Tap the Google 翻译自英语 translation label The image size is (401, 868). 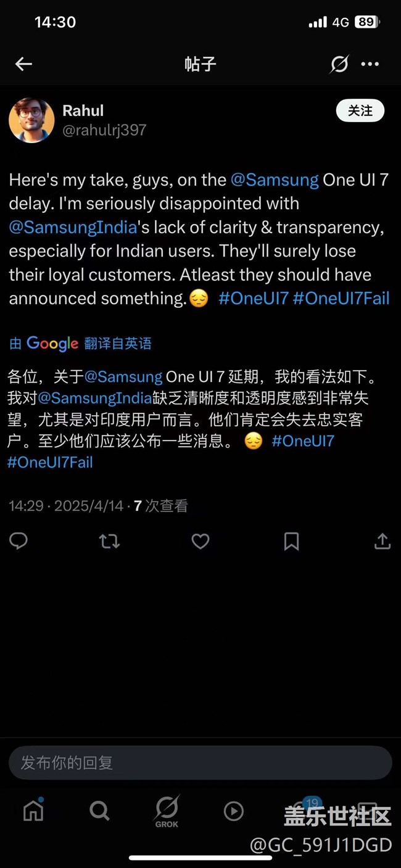pyautogui.click(x=80, y=344)
